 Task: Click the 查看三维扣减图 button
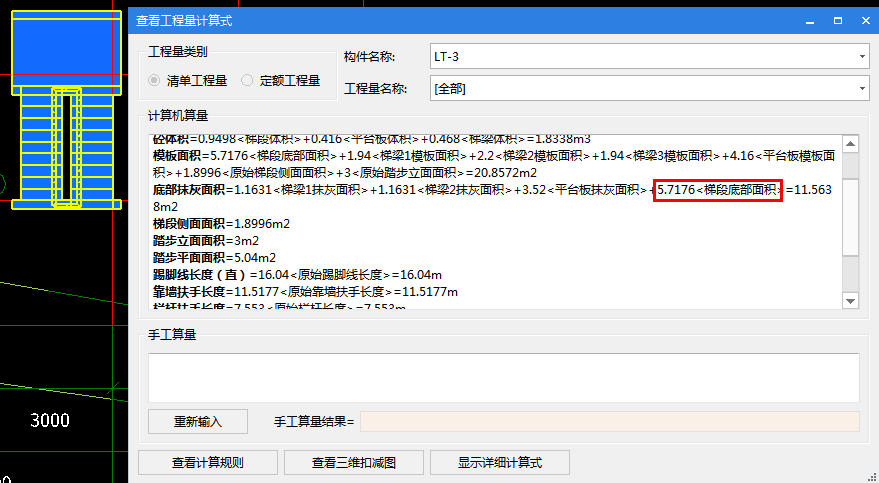point(354,463)
